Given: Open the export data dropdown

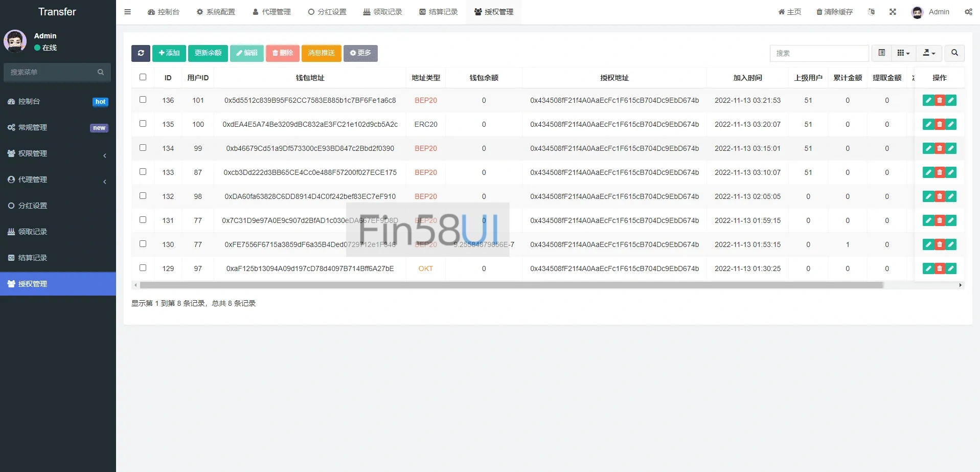Looking at the screenshot, I should (x=929, y=53).
